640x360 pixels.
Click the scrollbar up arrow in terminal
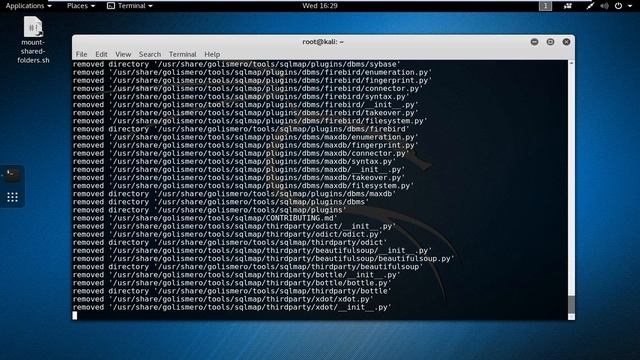[571, 63]
